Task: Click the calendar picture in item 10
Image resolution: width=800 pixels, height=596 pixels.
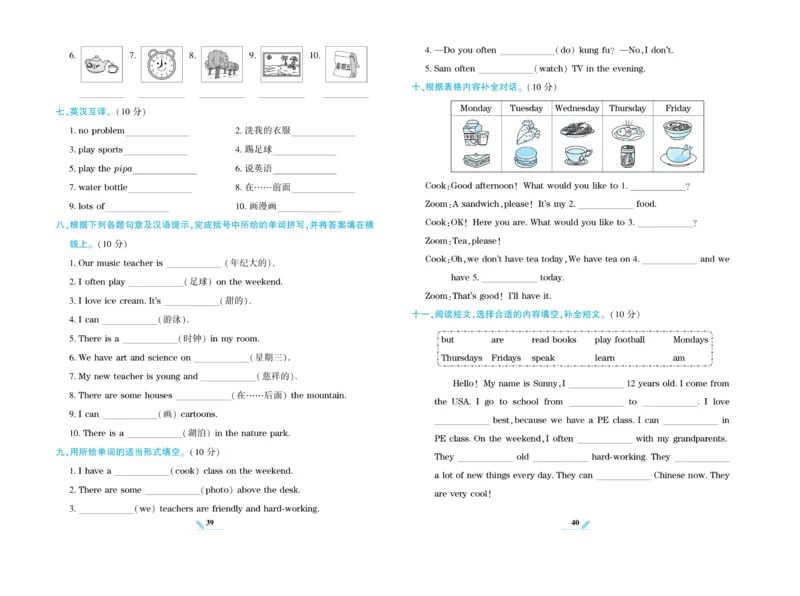Action: [x=345, y=66]
